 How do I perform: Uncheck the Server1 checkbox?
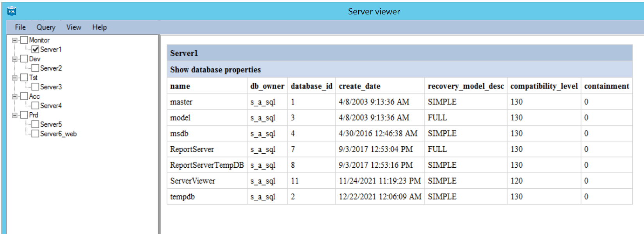point(36,50)
